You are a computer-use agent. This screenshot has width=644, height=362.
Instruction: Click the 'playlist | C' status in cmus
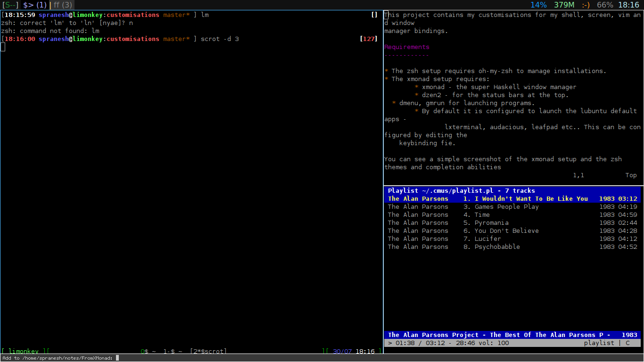pos(607,343)
